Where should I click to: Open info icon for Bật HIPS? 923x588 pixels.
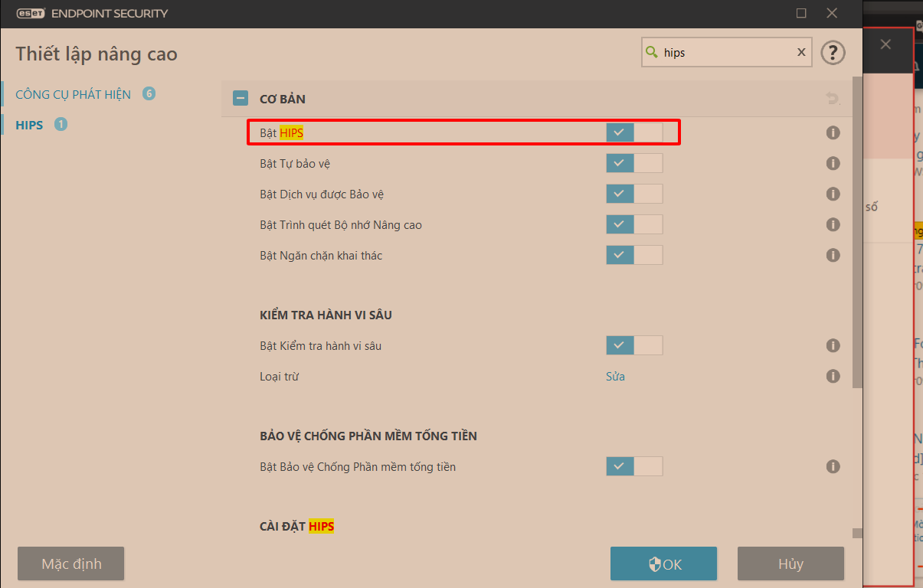coord(833,132)
